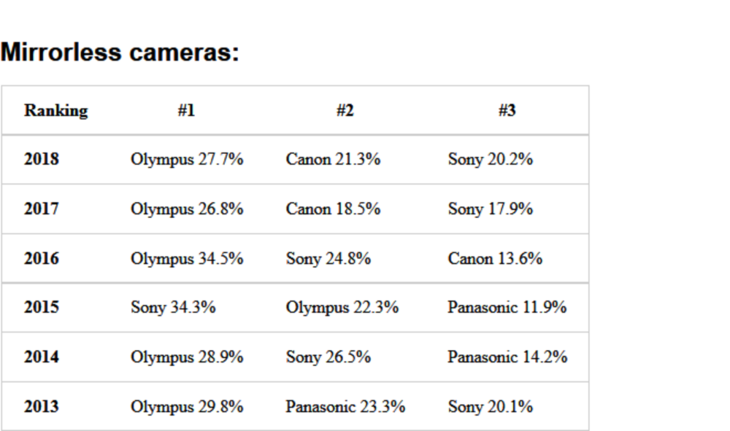Click the Panasonic 14.2% cell
Image resolution: width=730 pixels, height=431 pixels.
(x=507, y=357)
